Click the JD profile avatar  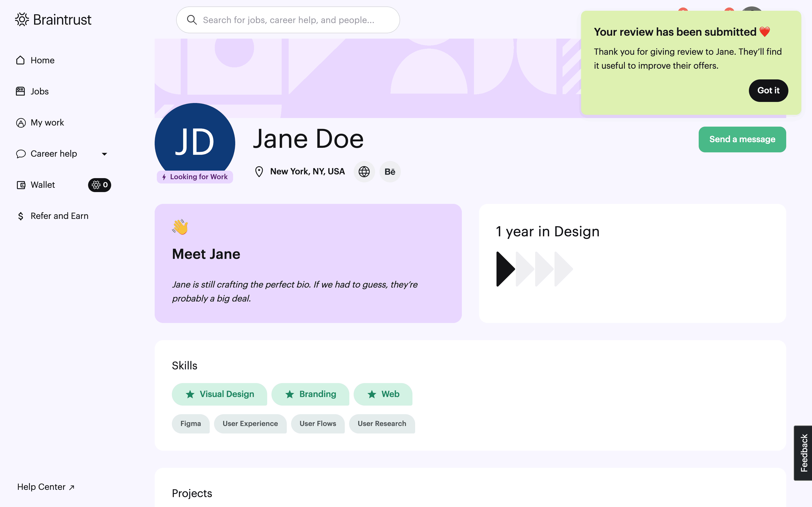(195, 141)
